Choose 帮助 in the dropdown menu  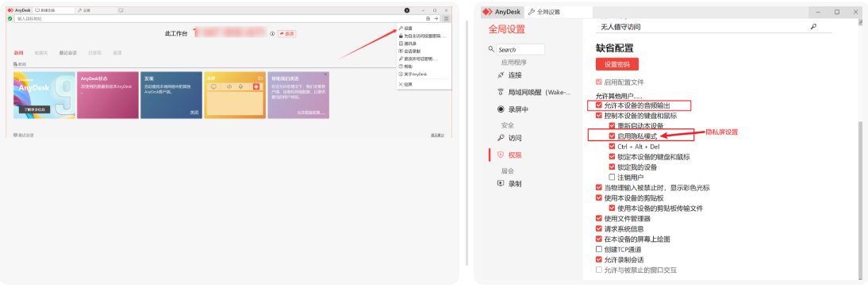coord(424,67)
